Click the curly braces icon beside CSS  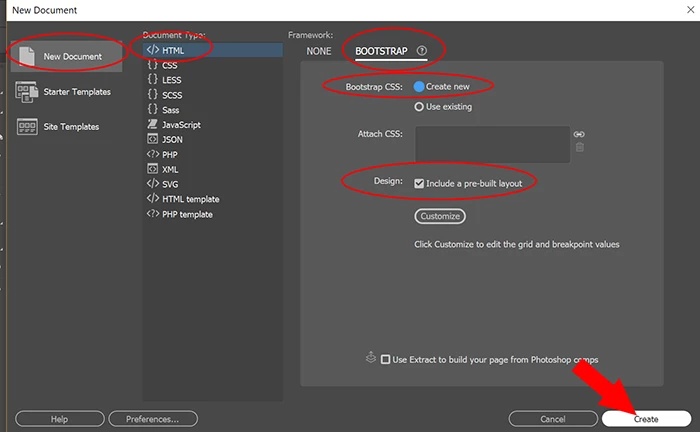153,65
